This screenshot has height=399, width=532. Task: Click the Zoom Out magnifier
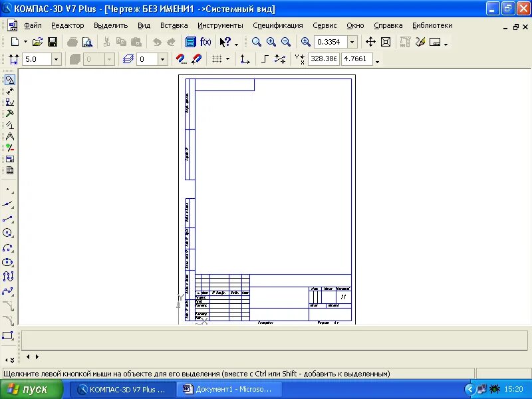[286, 42]
